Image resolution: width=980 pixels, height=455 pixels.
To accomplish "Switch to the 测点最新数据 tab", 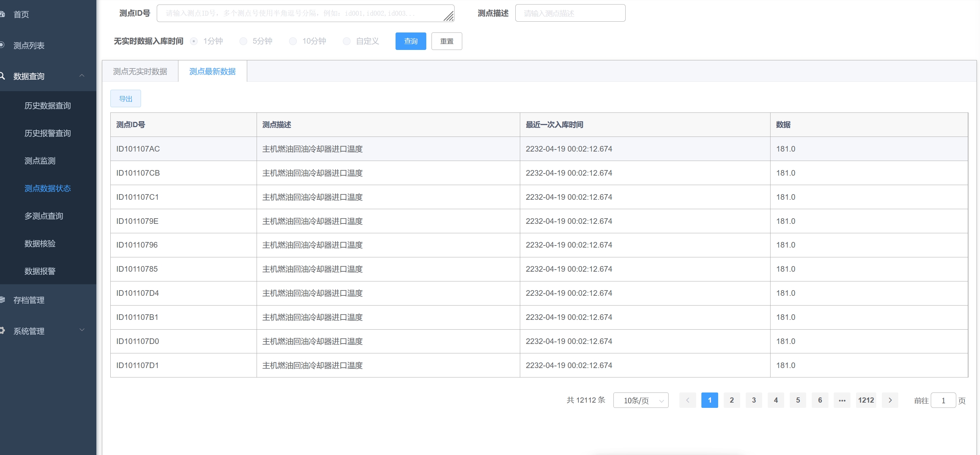I will point(212,71).
